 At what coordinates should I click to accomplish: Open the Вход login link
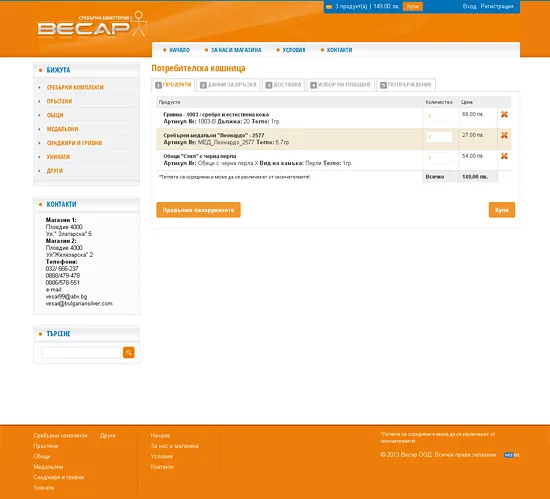coord(469,6)
